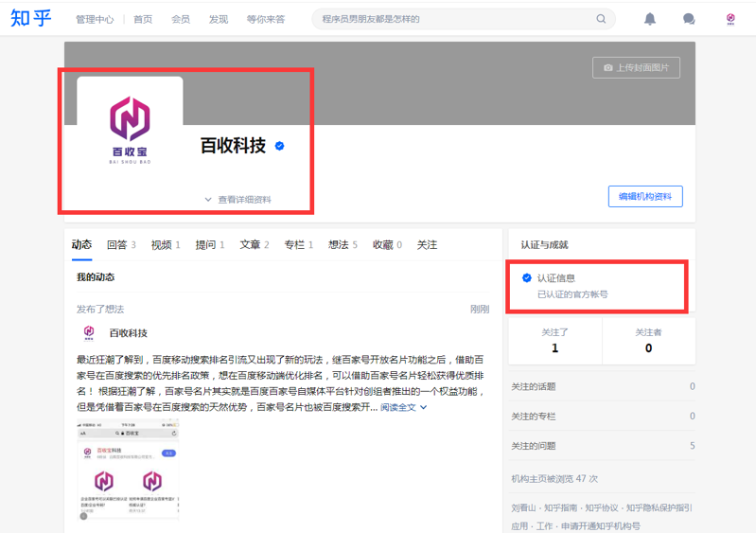
Task: Click the 编辑机构资料 button
Action: coord(645,196)
